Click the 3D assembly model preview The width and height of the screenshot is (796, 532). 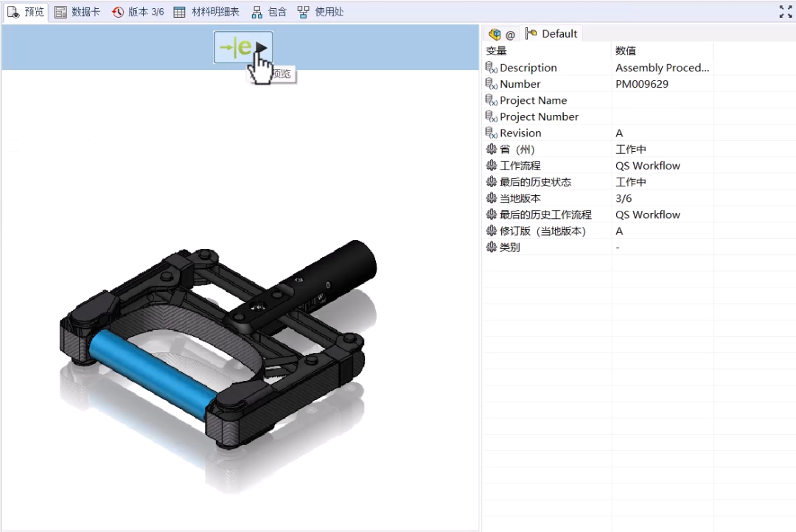[x=218, y=345]
